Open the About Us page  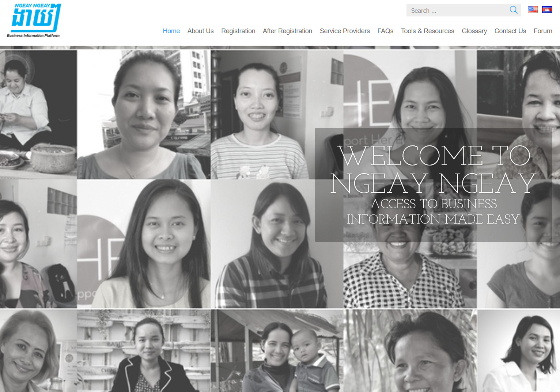click(x=200, y=31)
